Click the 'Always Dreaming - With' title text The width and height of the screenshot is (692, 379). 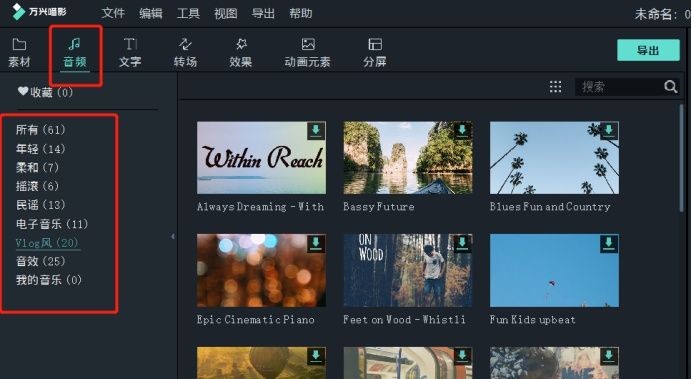pyautogui.click(x=260, y=207)
